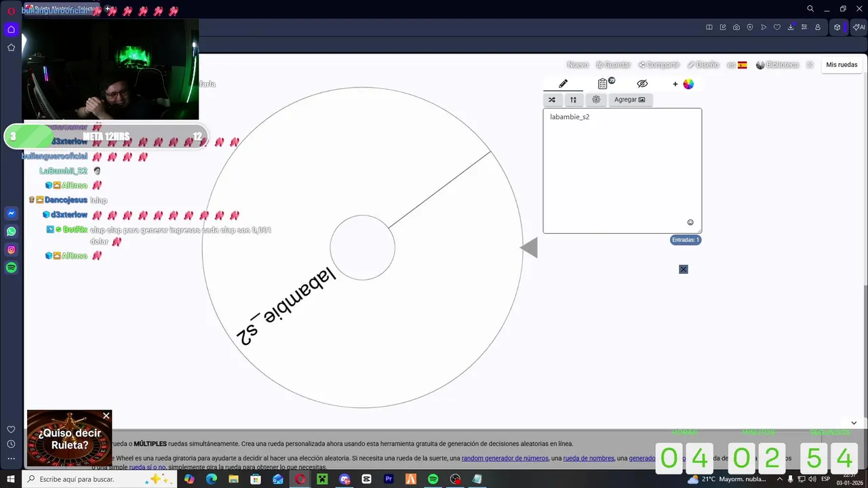Viewport: 868px width, 488px height.
Task: Open Minecraft from the taskbar
Action: 322,479
